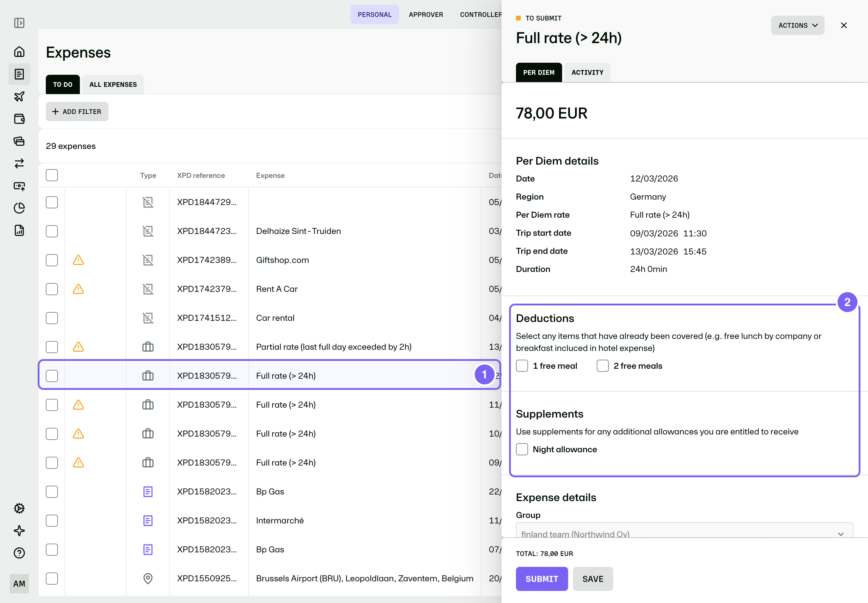
Task: Switch to the Approver view
Action: point(426,14)
